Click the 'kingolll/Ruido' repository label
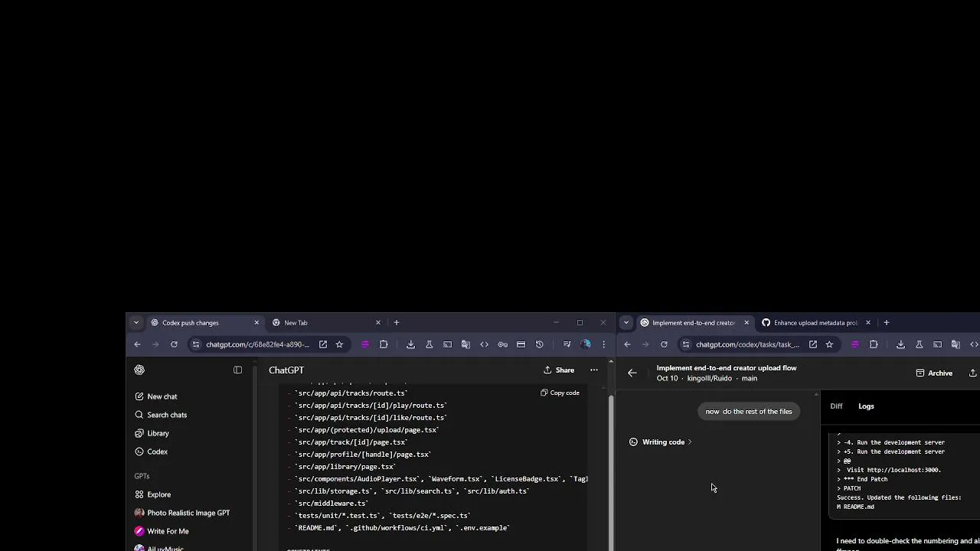The width and height of the screenshot is (980, 551). (x=710, y=378)
